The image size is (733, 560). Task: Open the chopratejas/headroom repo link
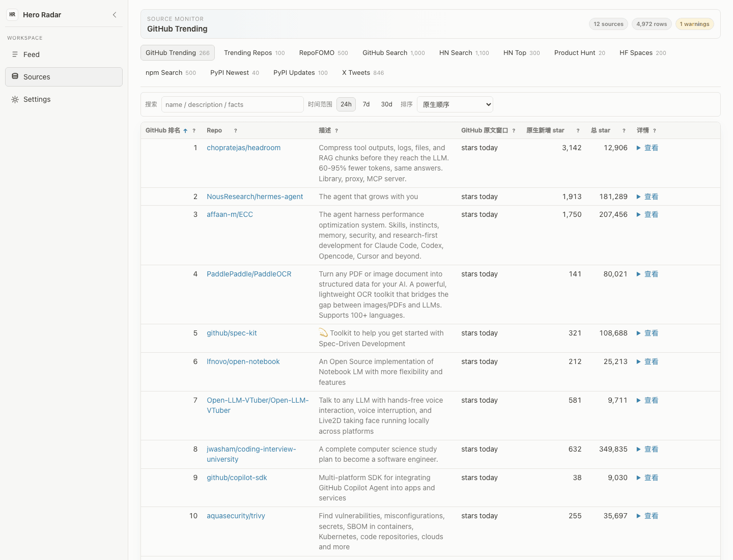tap(243, 148)
